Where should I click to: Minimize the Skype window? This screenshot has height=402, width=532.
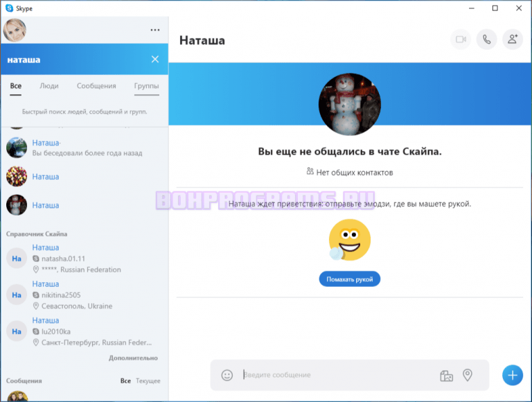(472, 8)
